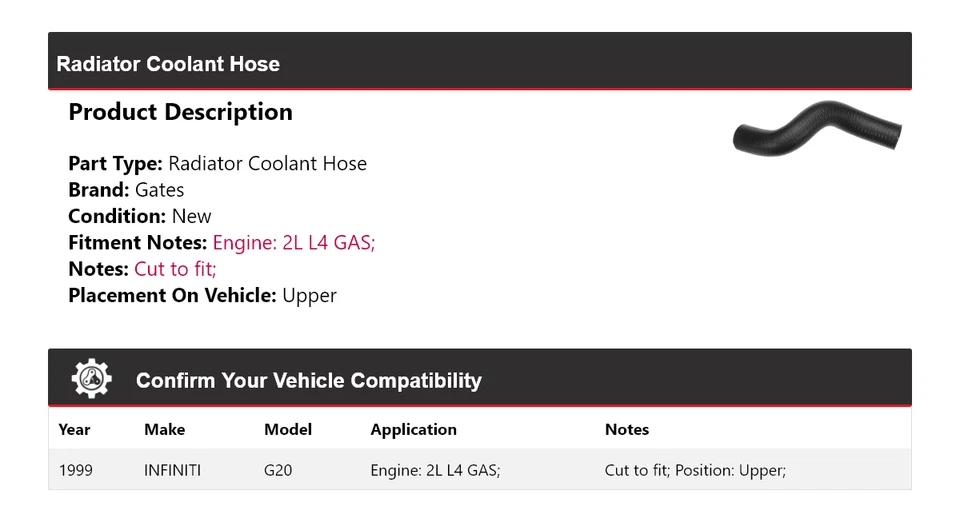Screen dimensions: 960x522
Task: Click the 'Cut to fit; Position: Upper;' cell
Action: 695,469
